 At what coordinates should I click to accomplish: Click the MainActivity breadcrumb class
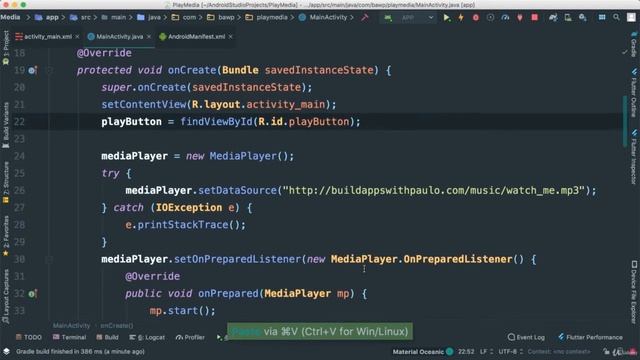coord(323,18)
